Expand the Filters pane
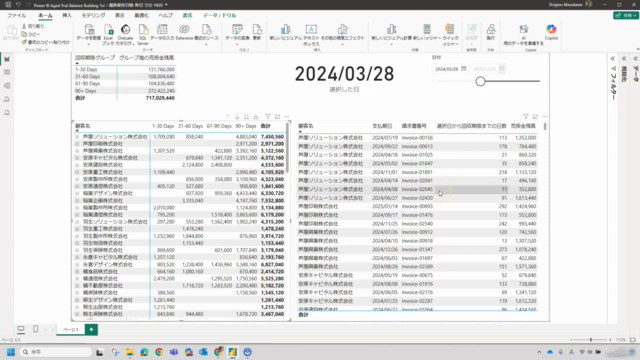 click(613, 59)
